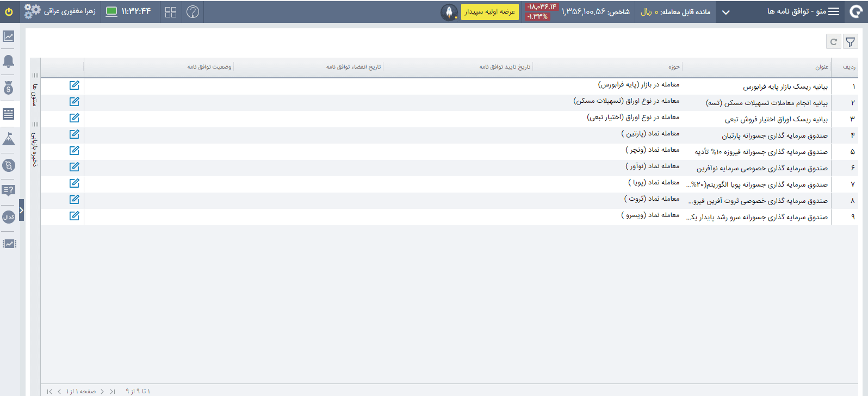Screen dimensions: 868x396
Task: Open the four-squares layout icon
Action: [171, 12]
